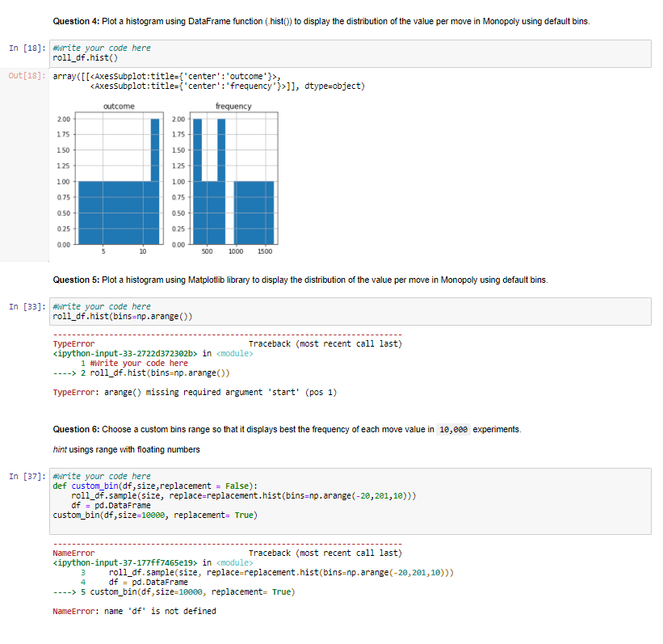Click "arange() missing required argument 'start'" message

click(x=220, y=393)
